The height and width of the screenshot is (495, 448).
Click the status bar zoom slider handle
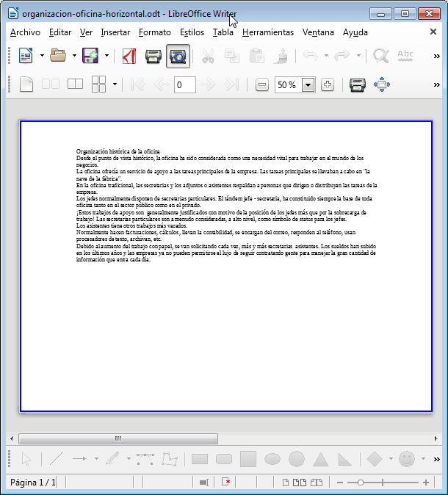pos(360,483)
